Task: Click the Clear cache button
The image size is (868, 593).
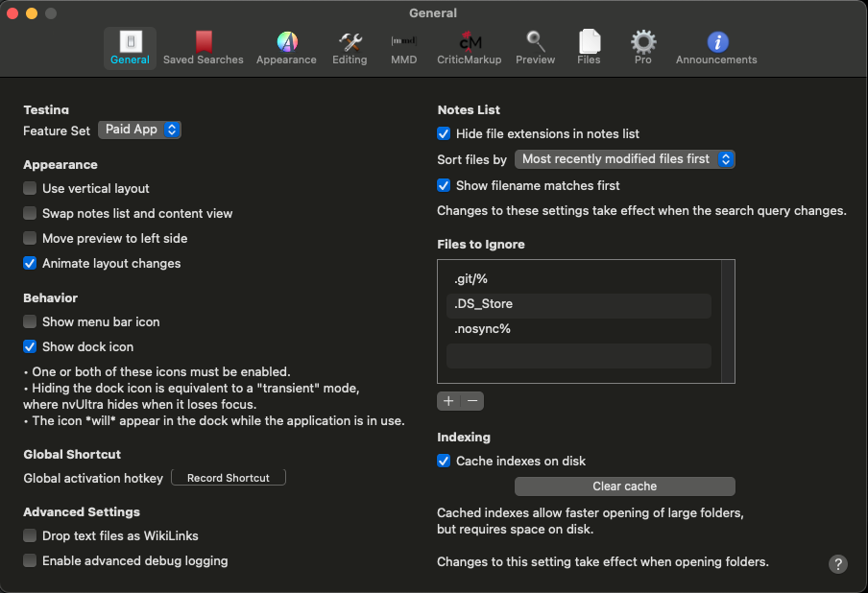Action: [625, 486]
